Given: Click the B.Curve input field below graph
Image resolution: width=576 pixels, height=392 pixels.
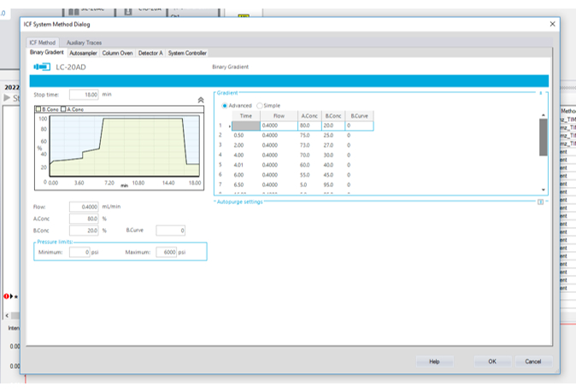Looking at the screenshot, I should (x=170, y=231).
